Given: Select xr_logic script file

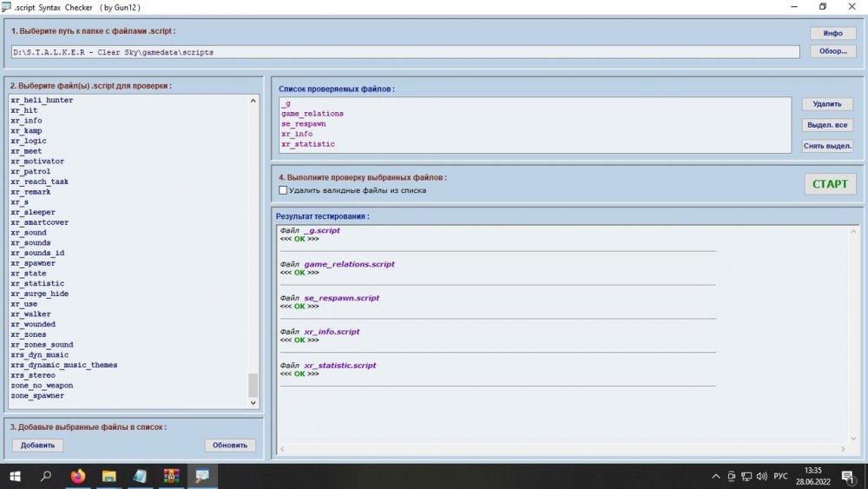Looking at the screenshot, I should 29,141.
